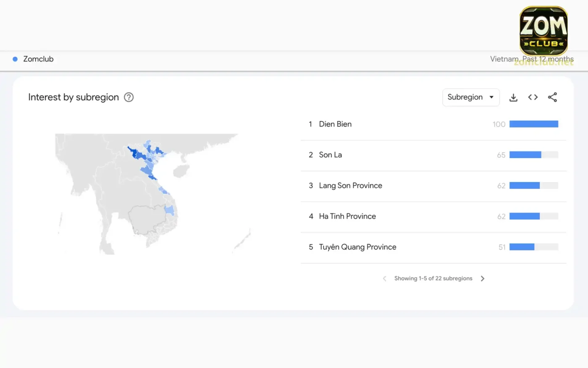Select the Son La row
588x368 pixels.
(331, 155)
